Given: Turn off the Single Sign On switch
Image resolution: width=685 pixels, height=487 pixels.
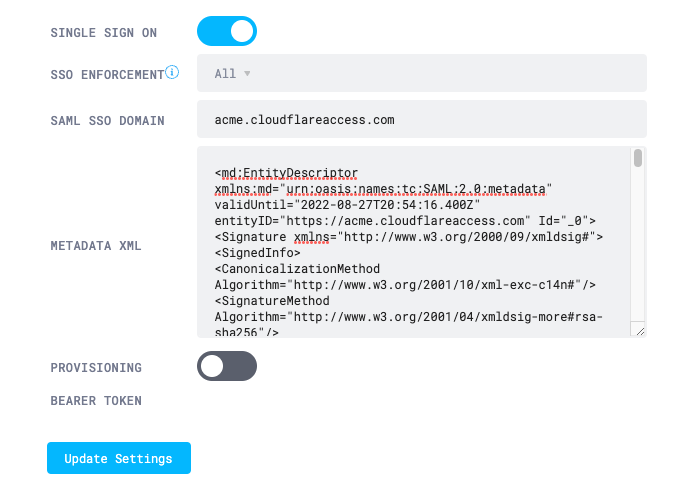Looking at the screenshot, I should point(227,31).
